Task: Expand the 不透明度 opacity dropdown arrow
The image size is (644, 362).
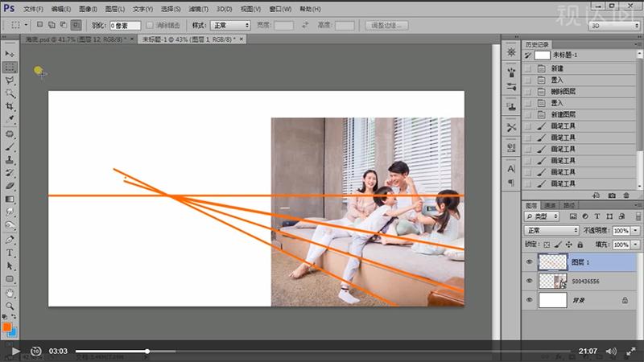Action: click(634, 230)
